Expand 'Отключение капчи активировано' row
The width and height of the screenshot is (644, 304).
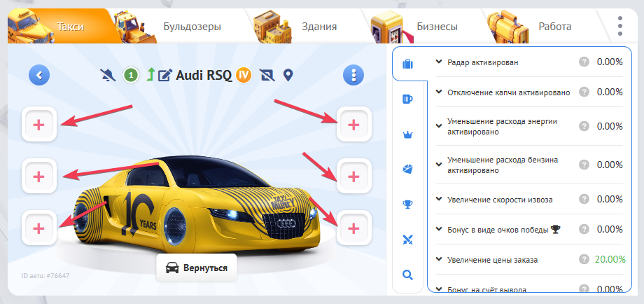pyautogui.click(x=439, y=92)
